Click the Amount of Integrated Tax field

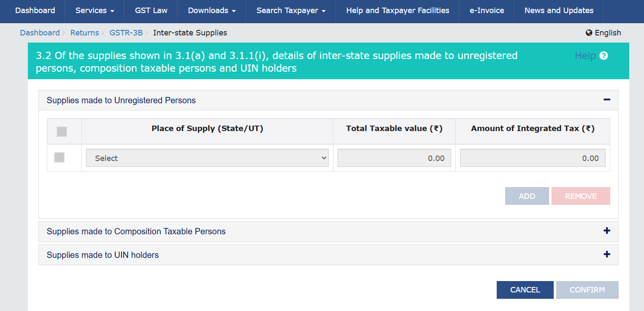[533, 158]
